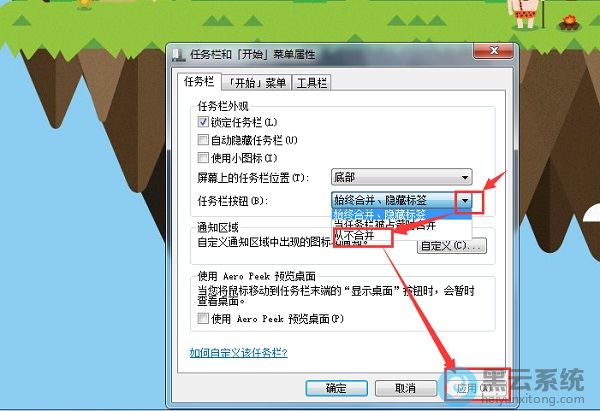Confirm with the 确定 button
Screen dimensions: 600x411
pos(336,388)
